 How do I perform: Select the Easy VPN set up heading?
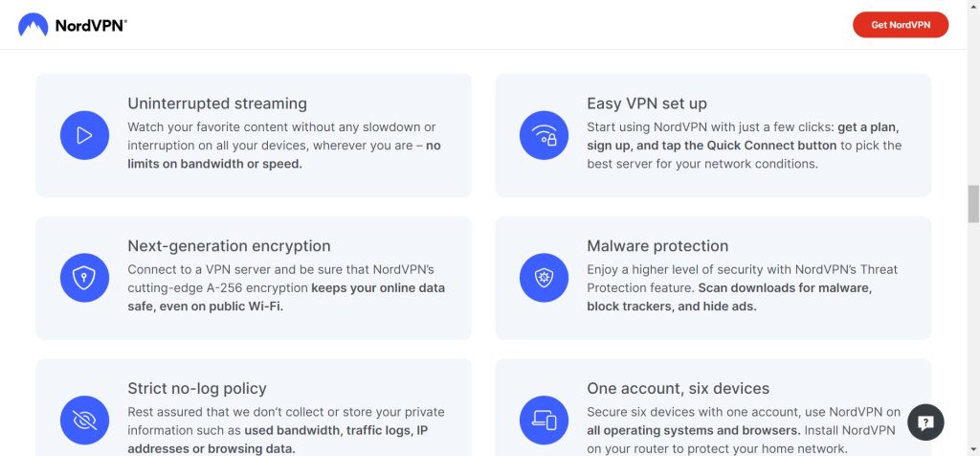[x=647, y=103]
